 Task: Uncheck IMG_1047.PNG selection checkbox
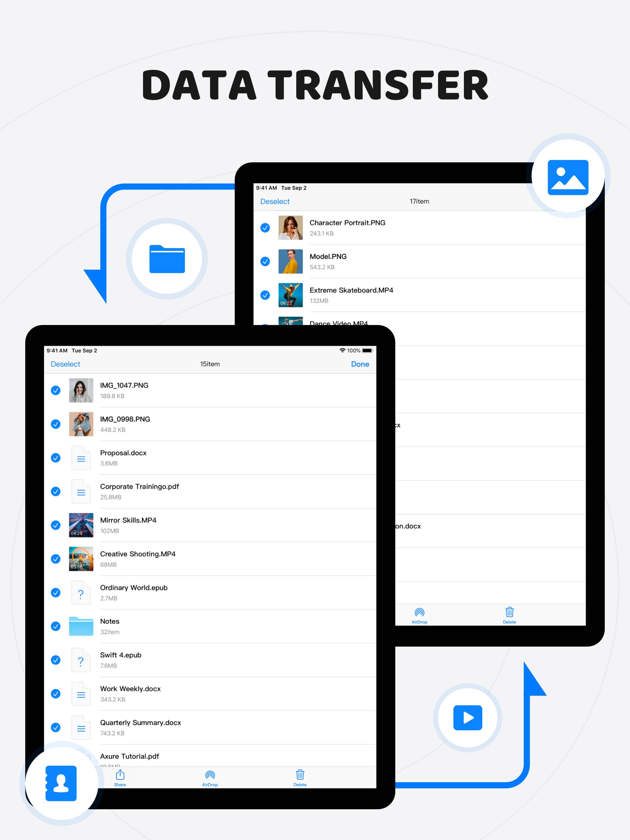[x=56, y=390]
